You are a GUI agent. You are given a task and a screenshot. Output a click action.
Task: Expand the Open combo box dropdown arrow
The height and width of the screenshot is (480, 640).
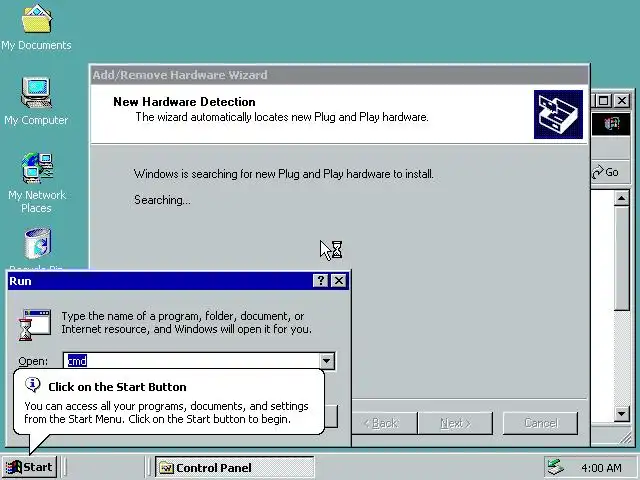pyautogui.click(x=327, y=361)
